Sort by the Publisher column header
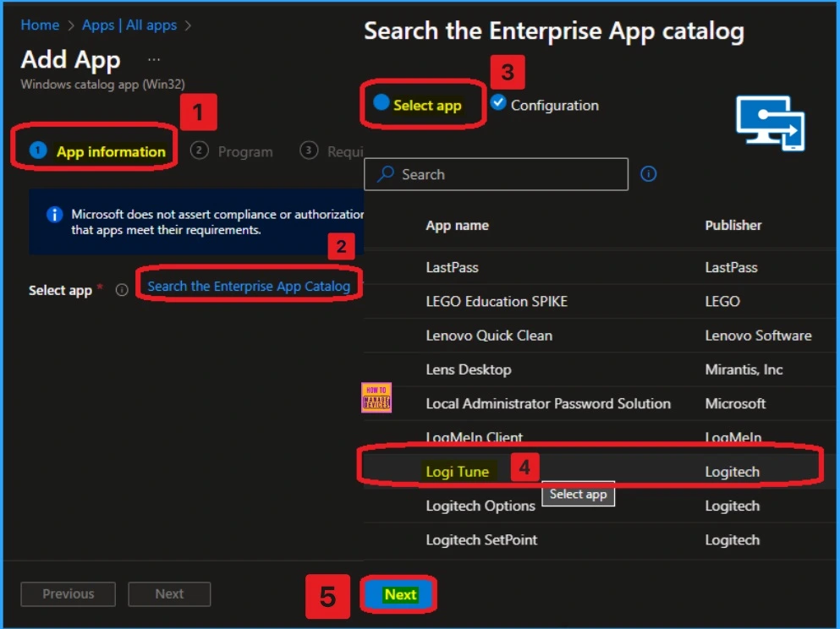Image resolution: width=840 pixels, height=629 pixels. coord(733,226)
